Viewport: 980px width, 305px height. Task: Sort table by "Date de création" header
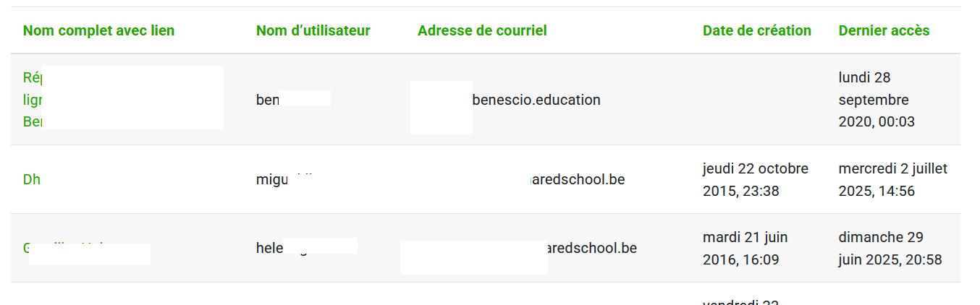(x=756, y=30)
